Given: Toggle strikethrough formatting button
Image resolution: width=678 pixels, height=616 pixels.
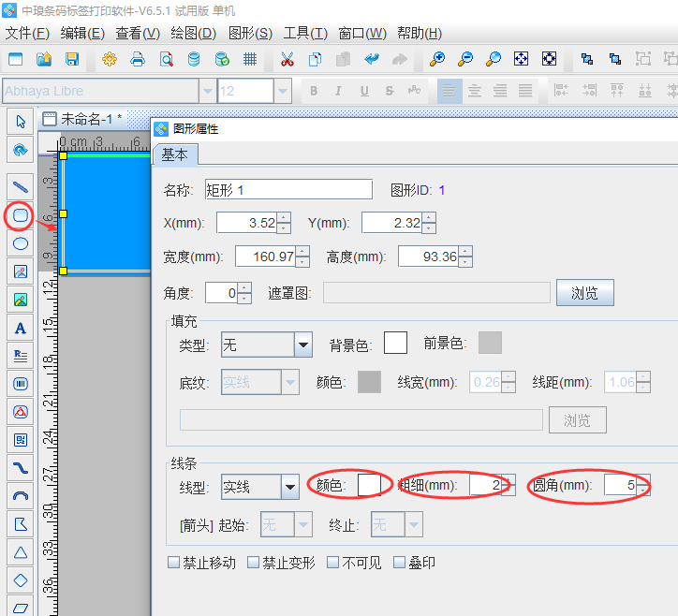Looking at the screenshot, I should pos(390,91).
